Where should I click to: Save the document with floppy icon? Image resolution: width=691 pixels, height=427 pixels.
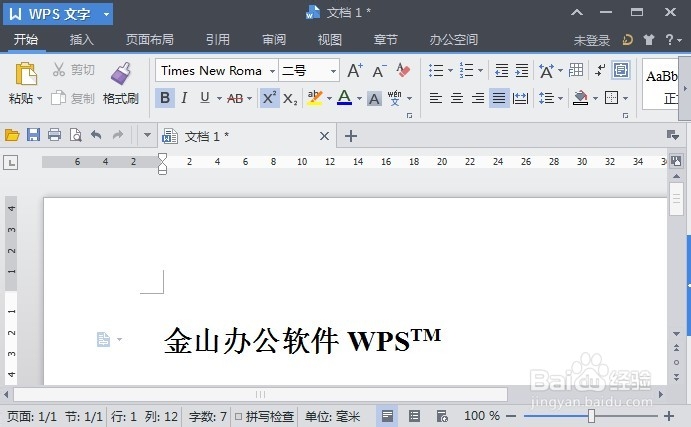tap(33, 135)
